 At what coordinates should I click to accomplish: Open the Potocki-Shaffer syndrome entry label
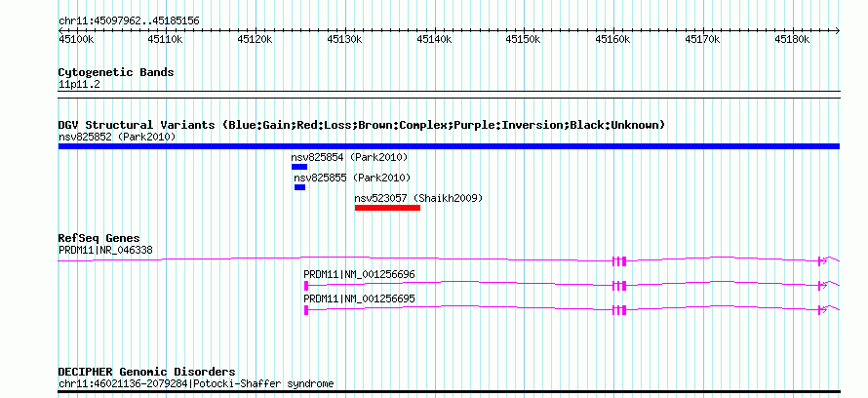coord(196,384)
